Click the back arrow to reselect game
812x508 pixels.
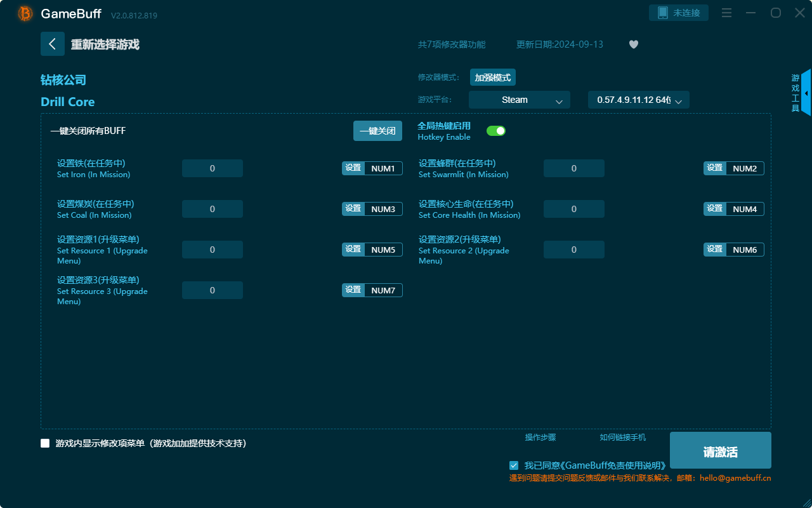52,44
